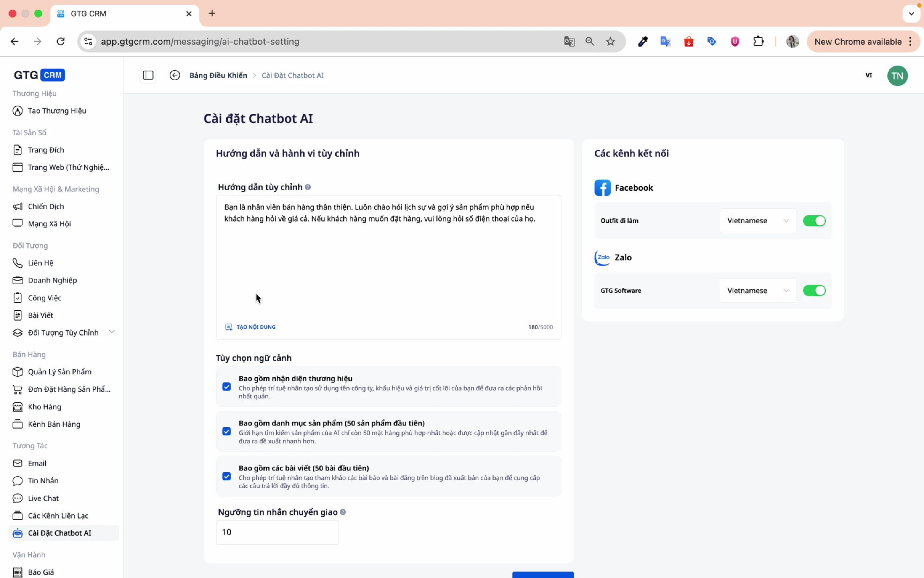Click the TN profile avatar

897,75
